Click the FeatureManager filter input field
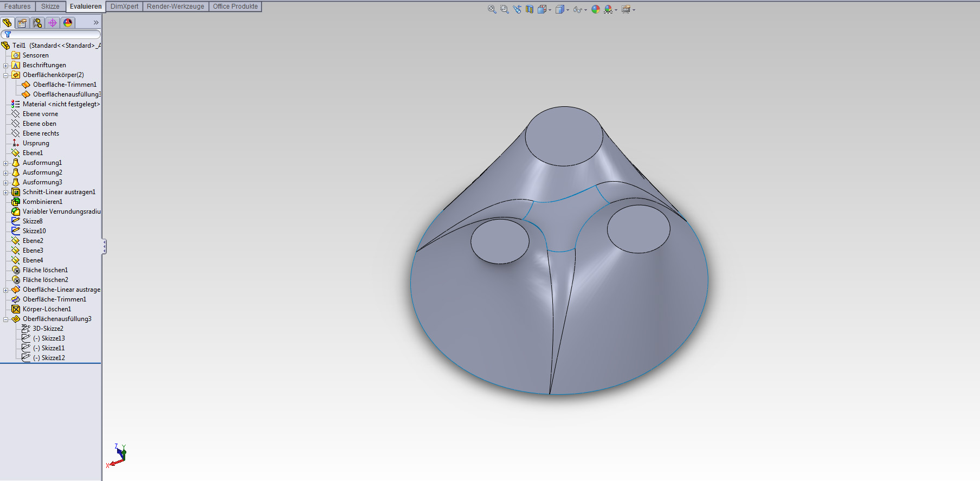Image resolution: width=980 pixels, height=481 pixels. click(x=51, y=35)
